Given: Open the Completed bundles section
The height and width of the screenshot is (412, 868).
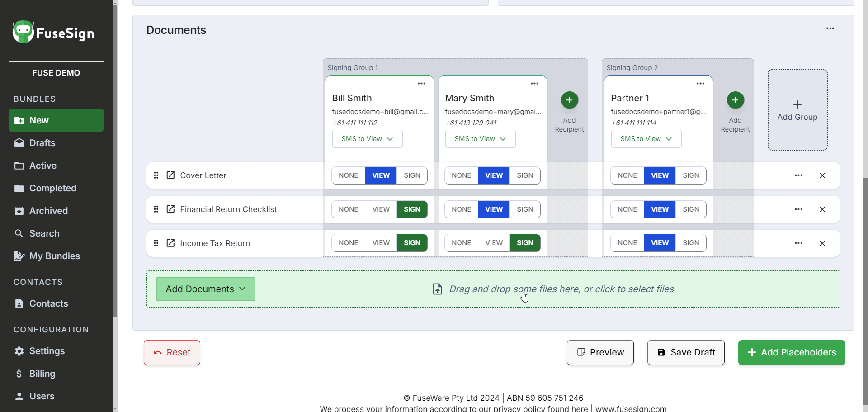Looking at the screenshot, I should tap(52, 188).
